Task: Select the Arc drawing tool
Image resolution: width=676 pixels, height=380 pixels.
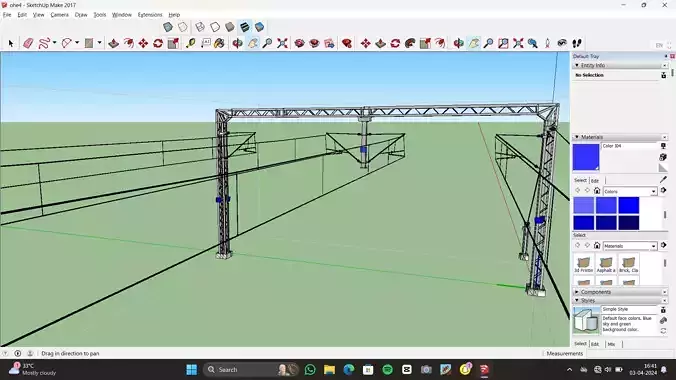Action: click(x=67, y=43)
